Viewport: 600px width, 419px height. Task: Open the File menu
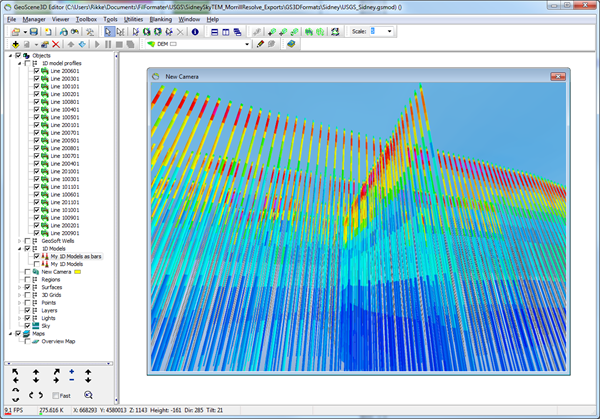pyautogui.click(x=11, y=19)
